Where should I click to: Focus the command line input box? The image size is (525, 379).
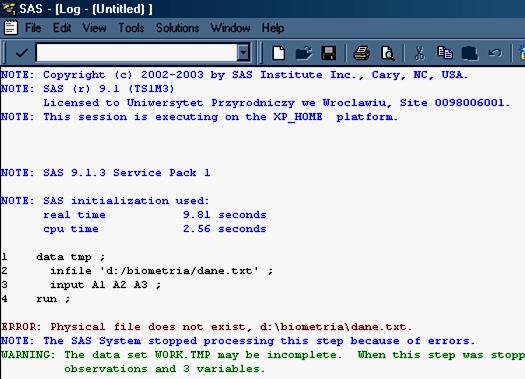[136, 53]
